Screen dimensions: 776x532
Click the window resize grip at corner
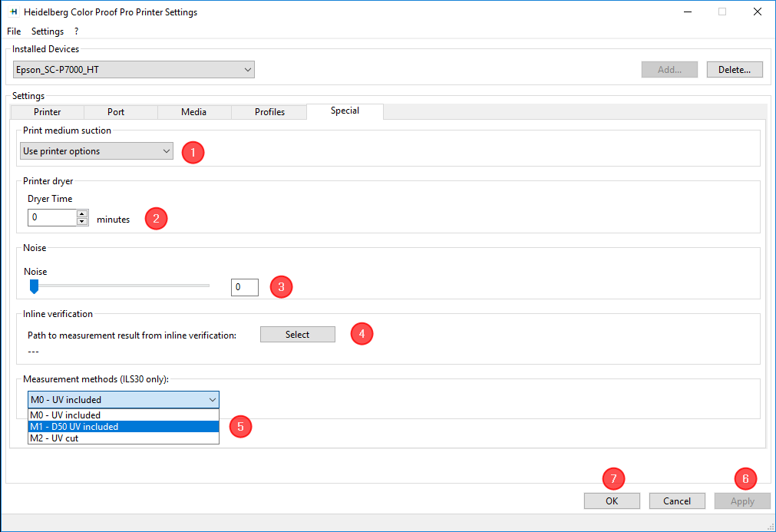[x=771, y=527]
